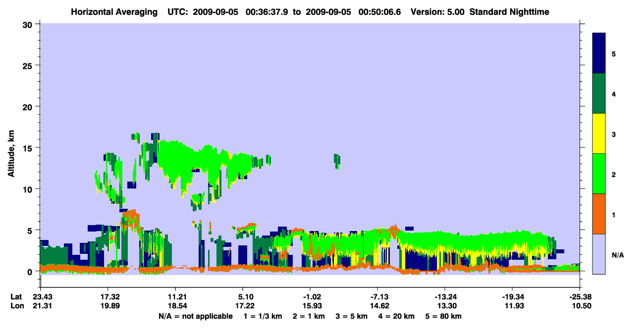Click the yellow level 3 legend swatch
The image size is (644, 330).
point(599,134)
